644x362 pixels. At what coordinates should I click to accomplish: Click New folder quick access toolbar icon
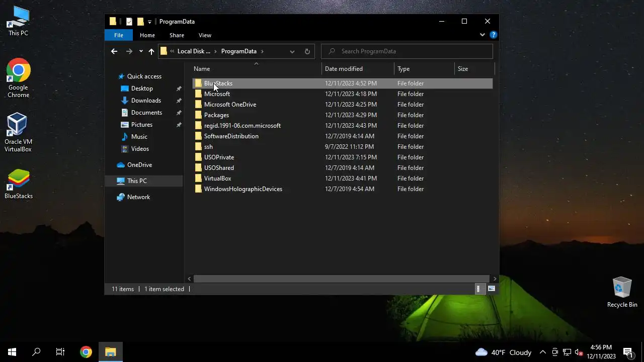pyautogui.click(x=140, y=22)
